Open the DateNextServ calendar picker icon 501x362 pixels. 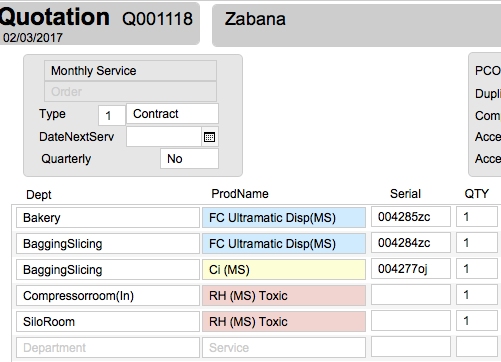[x=209, y=137]
